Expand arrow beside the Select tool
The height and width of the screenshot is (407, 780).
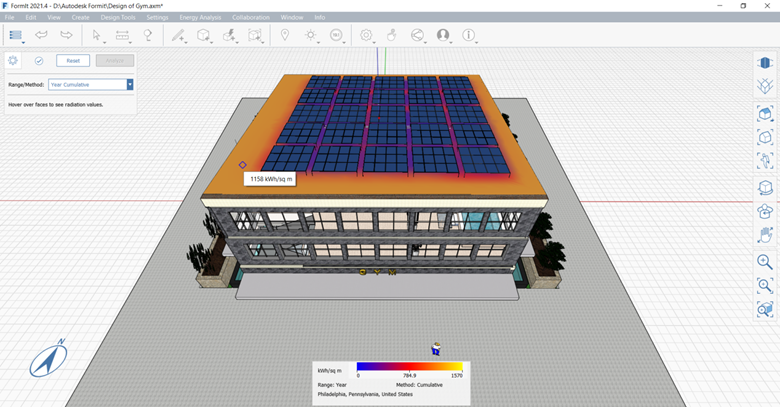[x=104, y=43]
